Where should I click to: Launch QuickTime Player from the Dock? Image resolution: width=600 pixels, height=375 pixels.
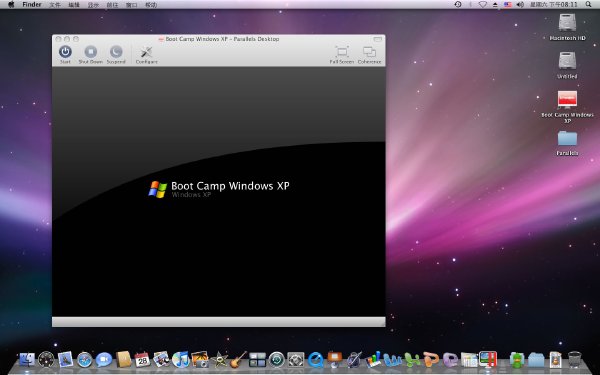point(315,359)
